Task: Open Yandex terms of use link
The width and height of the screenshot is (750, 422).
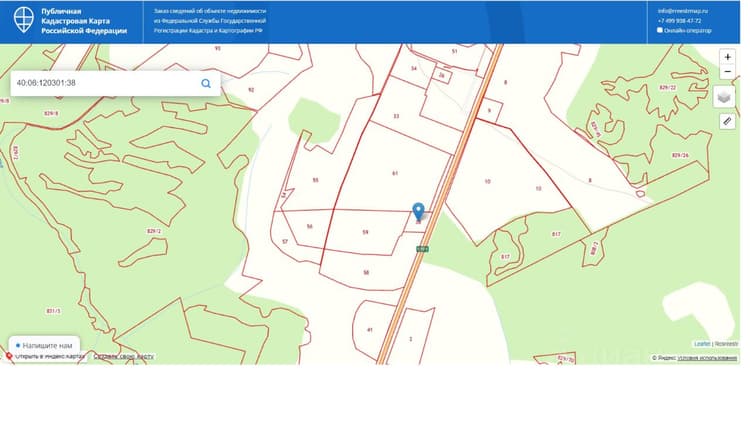Action: 706,358
